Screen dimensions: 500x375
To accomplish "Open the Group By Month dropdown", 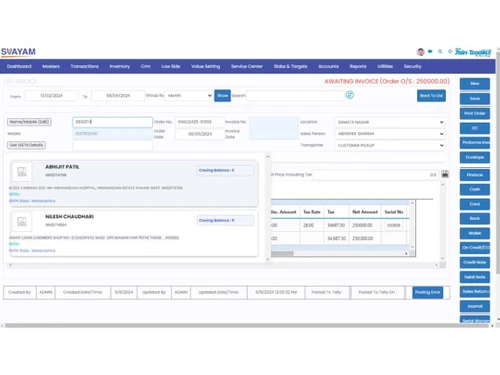I will (189, 96).
